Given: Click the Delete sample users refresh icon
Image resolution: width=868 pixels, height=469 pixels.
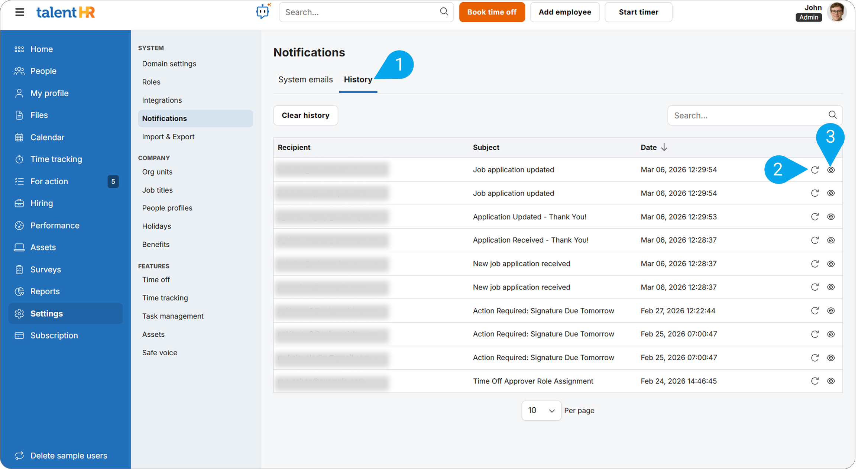Looking at the screenshot, I should [x=19, y=455].
